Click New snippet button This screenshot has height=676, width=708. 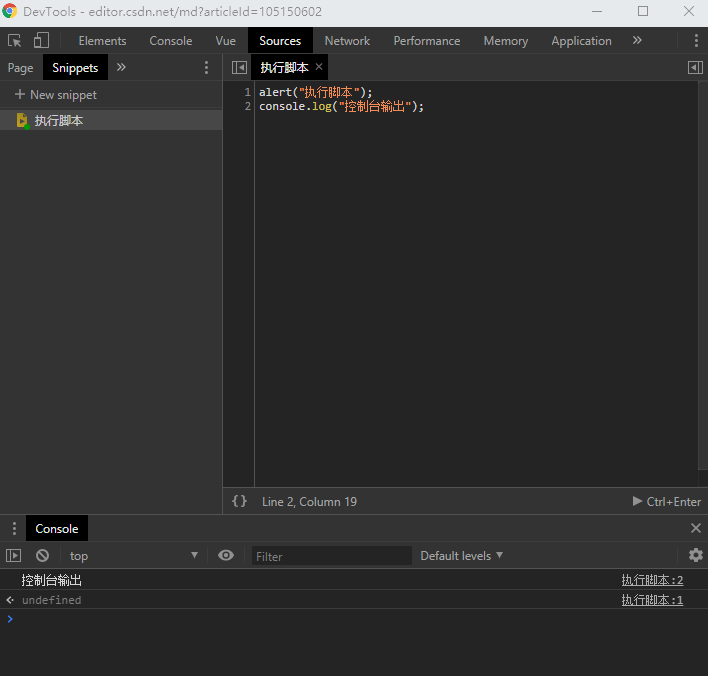[x=56, y=95]
